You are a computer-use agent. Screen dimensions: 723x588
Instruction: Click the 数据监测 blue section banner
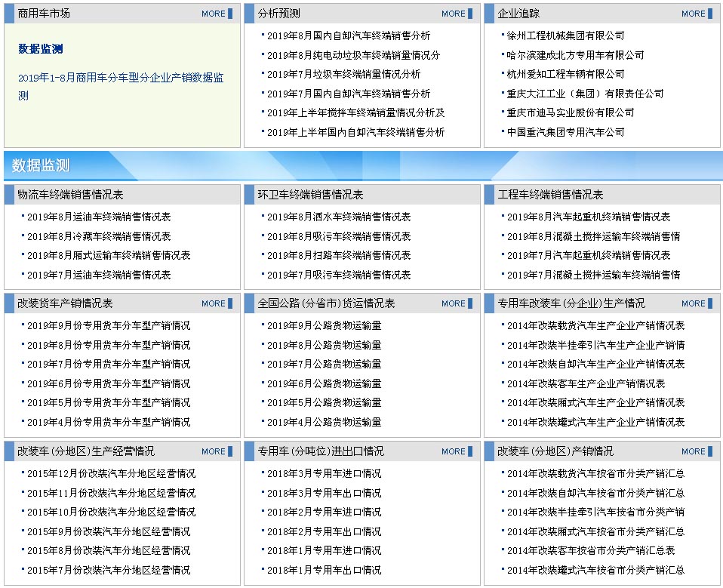click(x=42, y=165)
